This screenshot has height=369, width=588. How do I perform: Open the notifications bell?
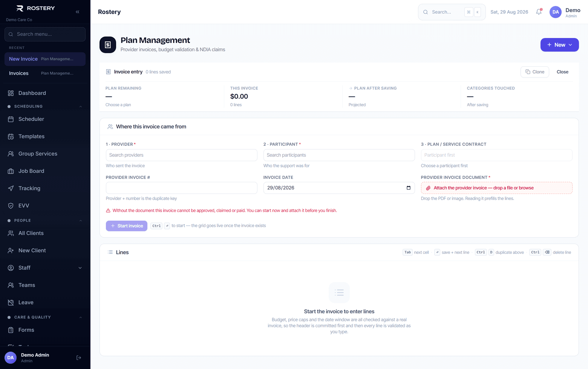pos(539,12)
